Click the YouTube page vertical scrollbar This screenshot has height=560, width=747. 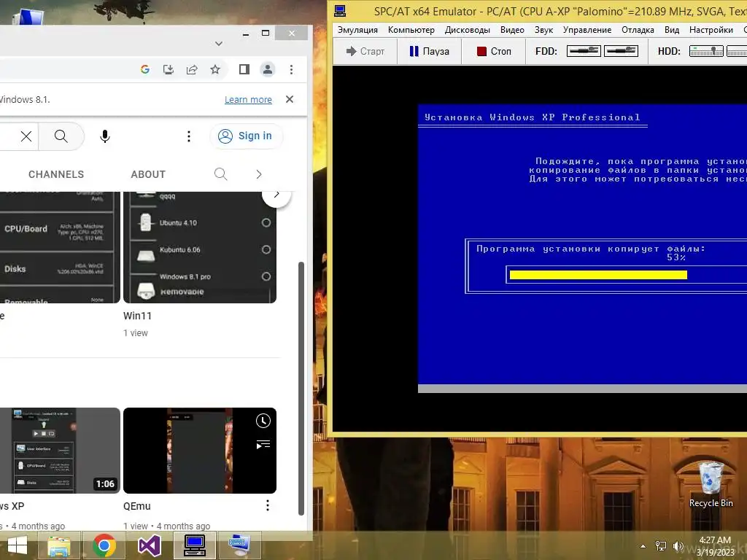301,388
